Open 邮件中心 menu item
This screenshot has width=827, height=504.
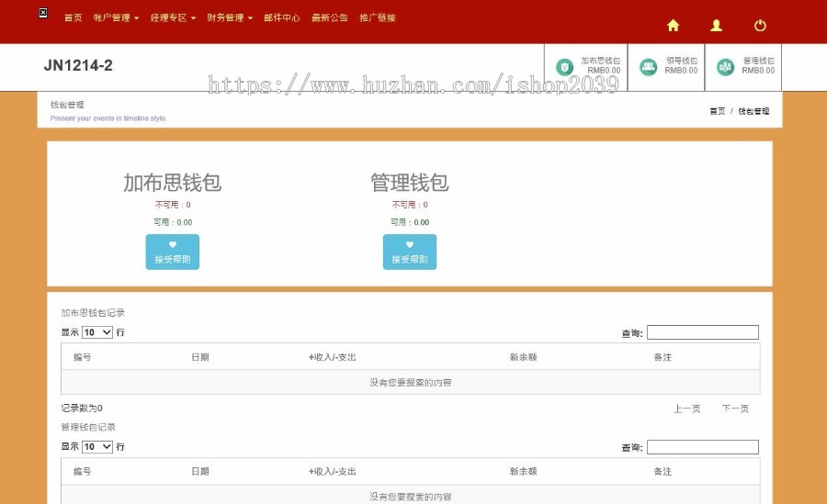click(x=282, y=17)
